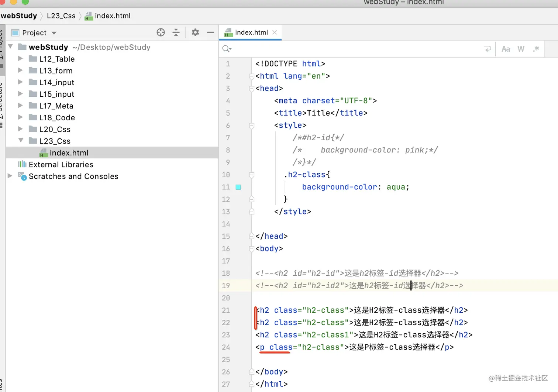Toggle Regex (.*) option in find bar
Viewport: 558px width, 392px height.
(x=536, y=49)
